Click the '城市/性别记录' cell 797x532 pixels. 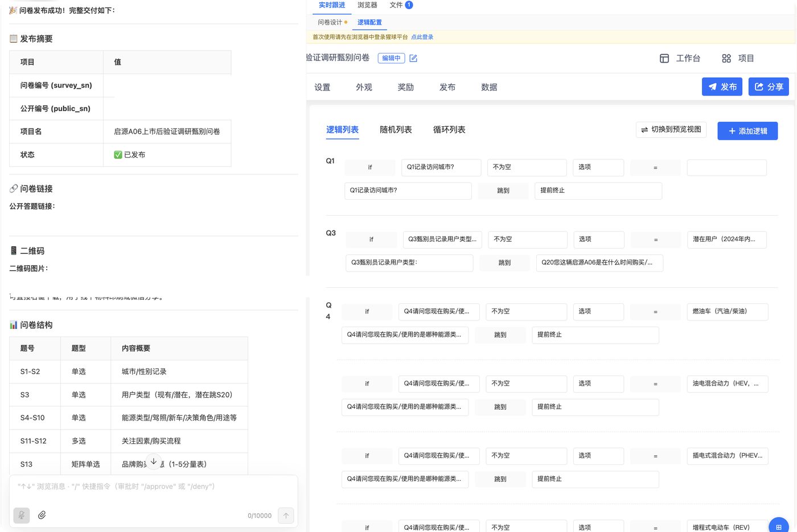tap(179, 372)
